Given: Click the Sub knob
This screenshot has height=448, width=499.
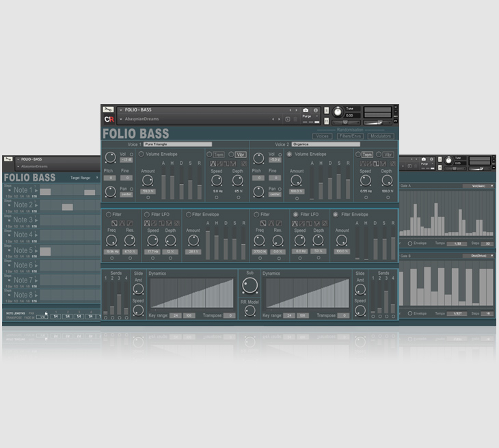Looking at the screenshot, I should pyautogui.click(x=249, y=285).
